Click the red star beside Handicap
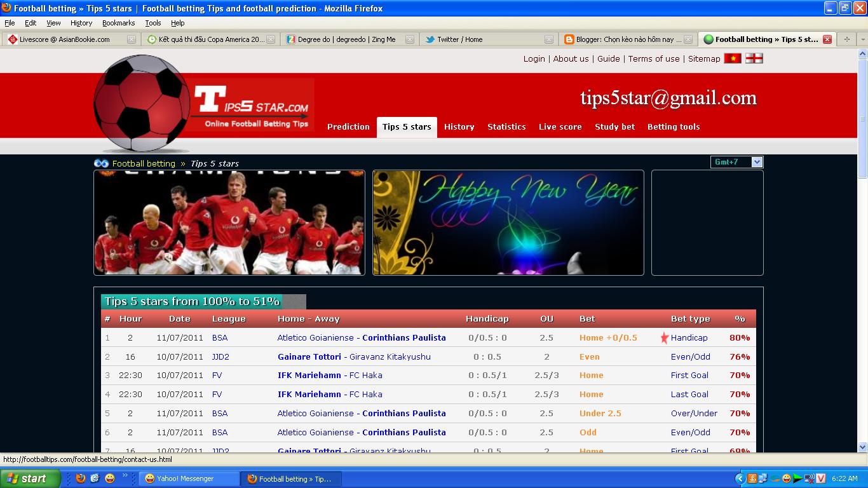Viewport: 868px width, 488px height. pyautogui.click(x=665, y=338)
